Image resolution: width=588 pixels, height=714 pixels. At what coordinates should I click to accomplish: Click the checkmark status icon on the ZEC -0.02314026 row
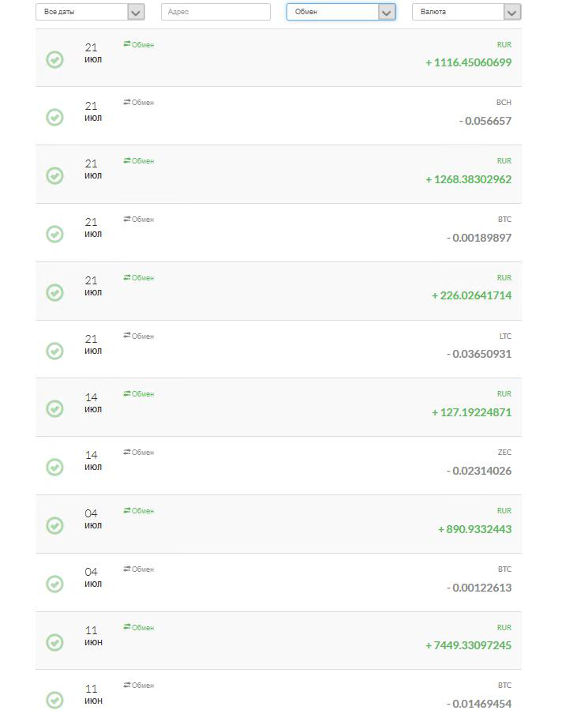(x=54, y=468)
